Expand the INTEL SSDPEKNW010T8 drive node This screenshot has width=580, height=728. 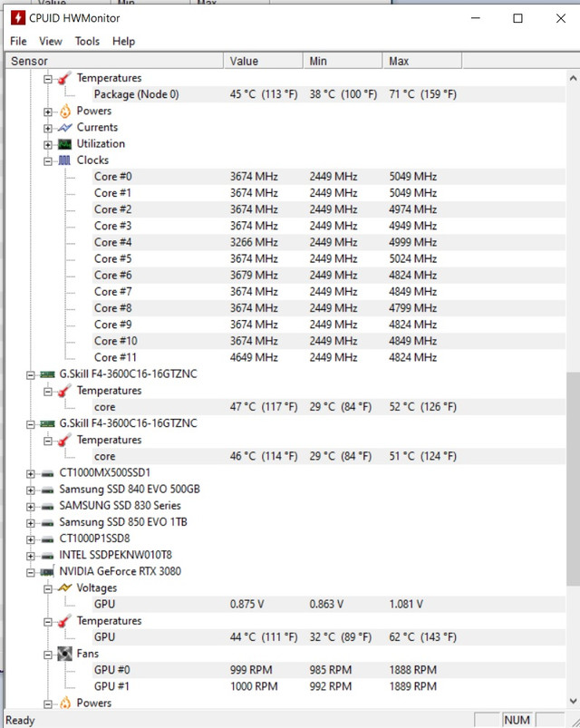tap(31, 555)
